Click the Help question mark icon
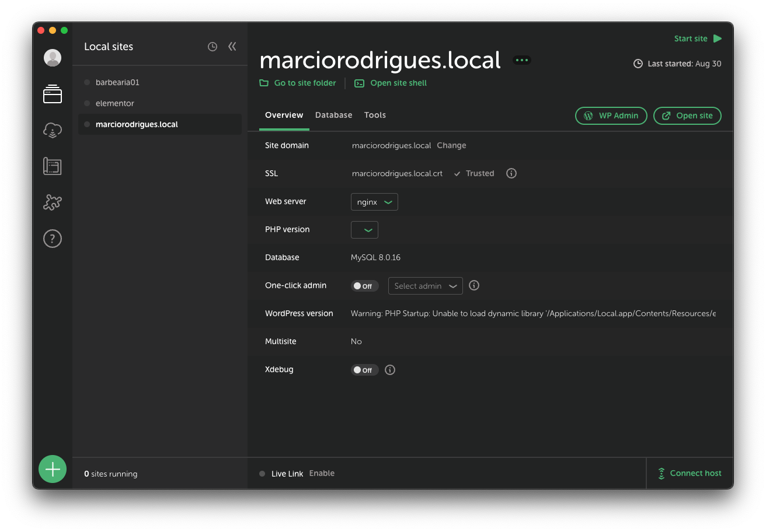Image resolution: width=766 pixels, height=532 pixels. click(x=52, y=238)
